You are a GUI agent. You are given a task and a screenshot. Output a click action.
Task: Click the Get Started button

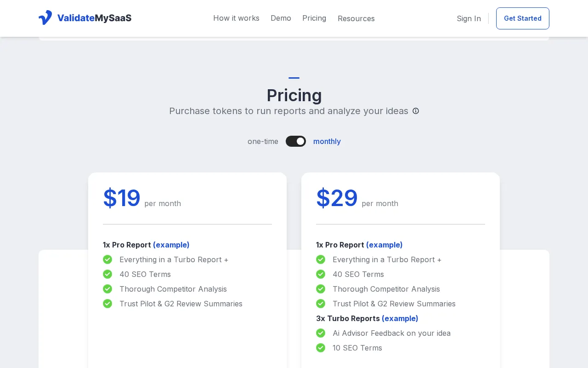pyautogui.click(x=523, y=18)
